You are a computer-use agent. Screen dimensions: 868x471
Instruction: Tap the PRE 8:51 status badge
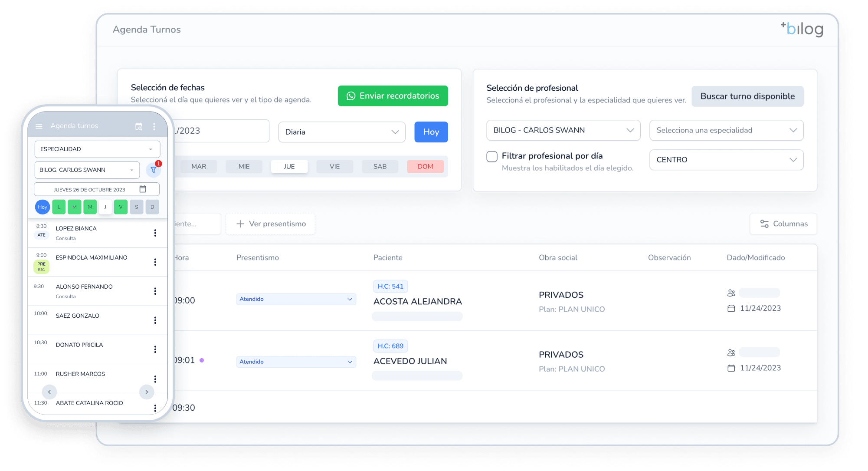[41, 267]
